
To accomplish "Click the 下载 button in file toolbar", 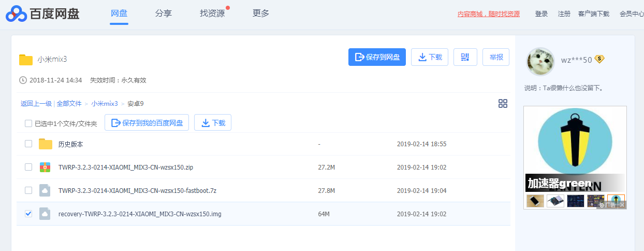I will (213, 123).
